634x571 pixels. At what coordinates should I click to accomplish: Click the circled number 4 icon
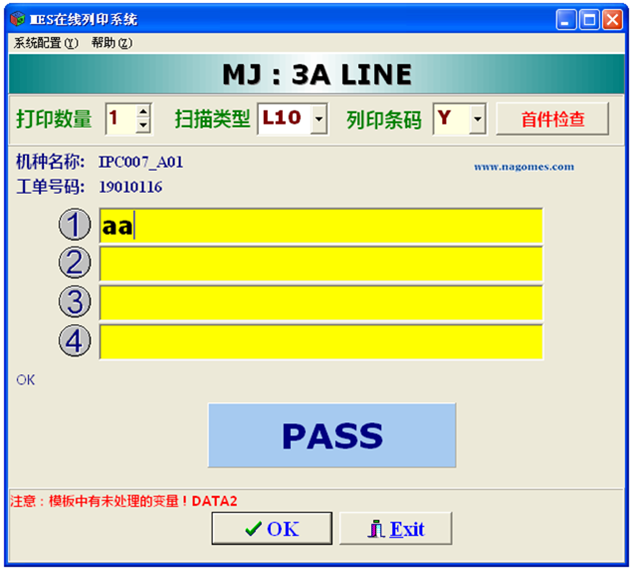[74, 341]
